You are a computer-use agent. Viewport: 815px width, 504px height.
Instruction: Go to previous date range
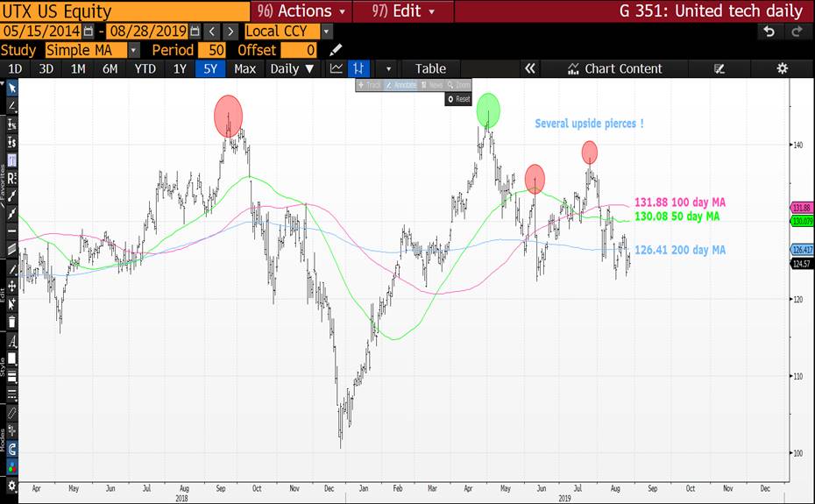pyautogui.click(x=211, y=32)
